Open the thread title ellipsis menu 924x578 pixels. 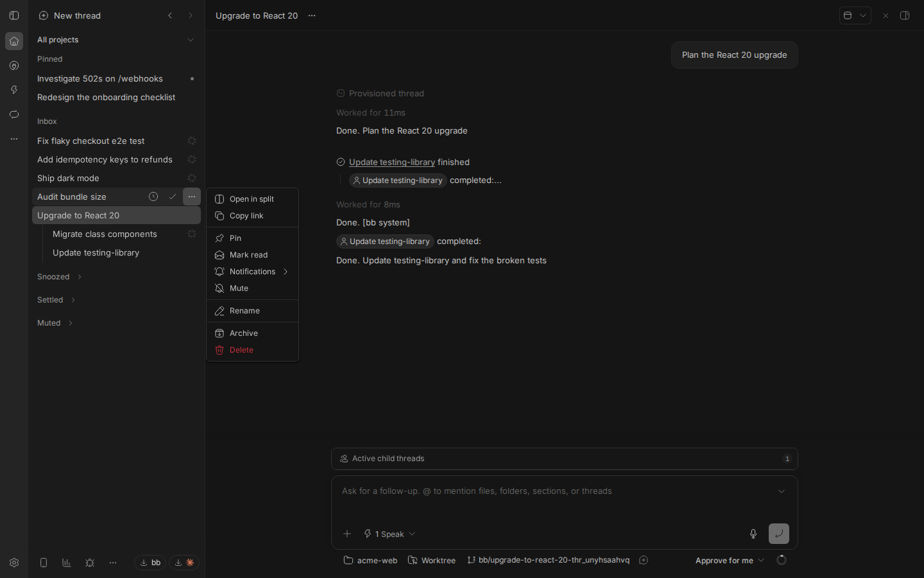(x=312, y=15)
